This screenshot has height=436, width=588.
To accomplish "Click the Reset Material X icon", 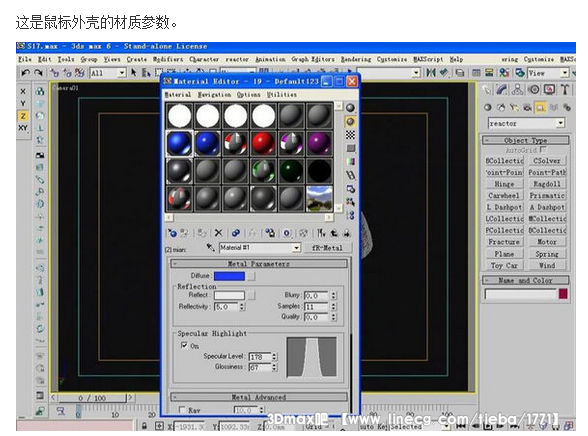I will [219, 233].
